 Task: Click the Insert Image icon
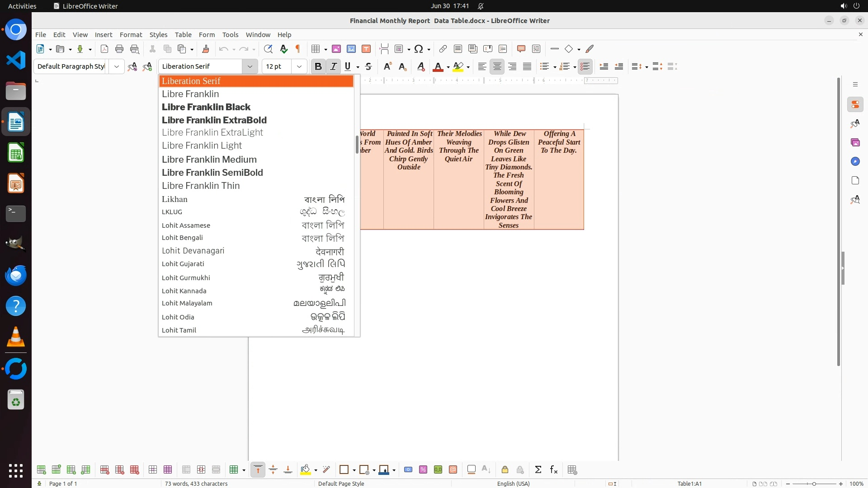click(336, 49)
